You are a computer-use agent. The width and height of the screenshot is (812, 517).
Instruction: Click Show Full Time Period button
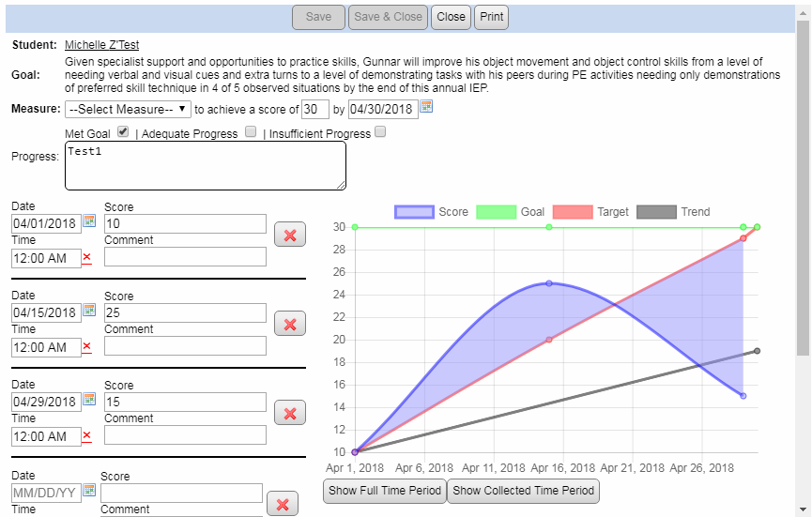(x=385, y=491)
